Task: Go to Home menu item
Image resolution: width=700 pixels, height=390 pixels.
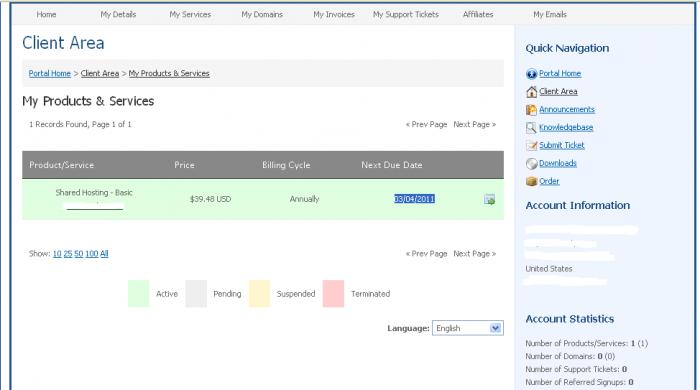Action: 46,14
